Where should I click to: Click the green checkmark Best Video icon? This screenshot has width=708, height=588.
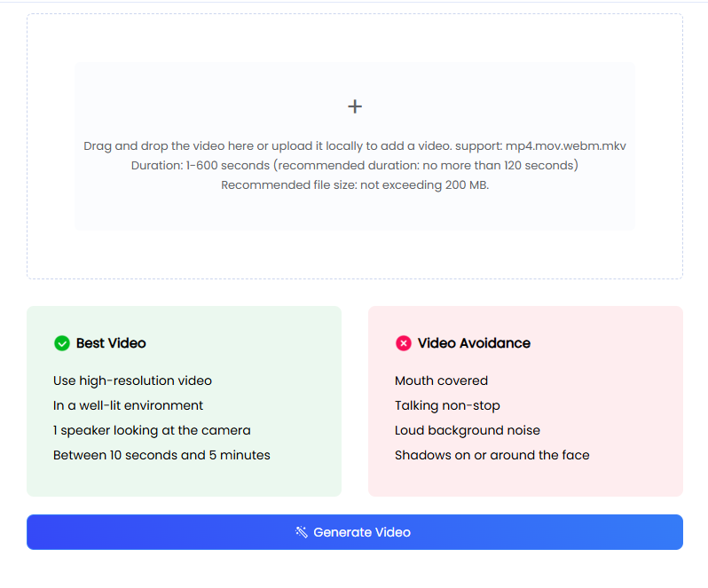(62, 343)
